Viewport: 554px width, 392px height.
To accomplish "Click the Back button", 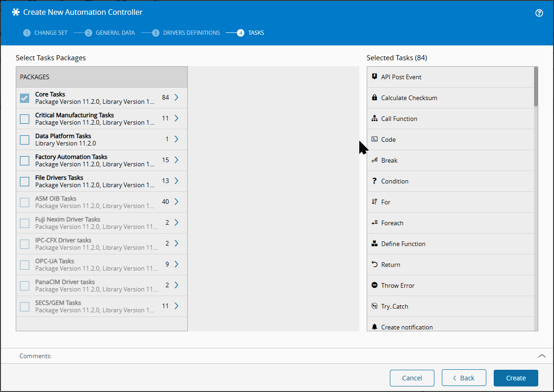I will click(464, 378).
